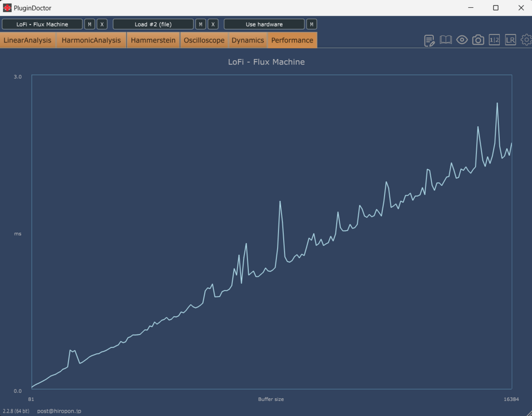The image size is (532, 416).
Task: Open the Hammerstein tab
Action: (153, 41)
